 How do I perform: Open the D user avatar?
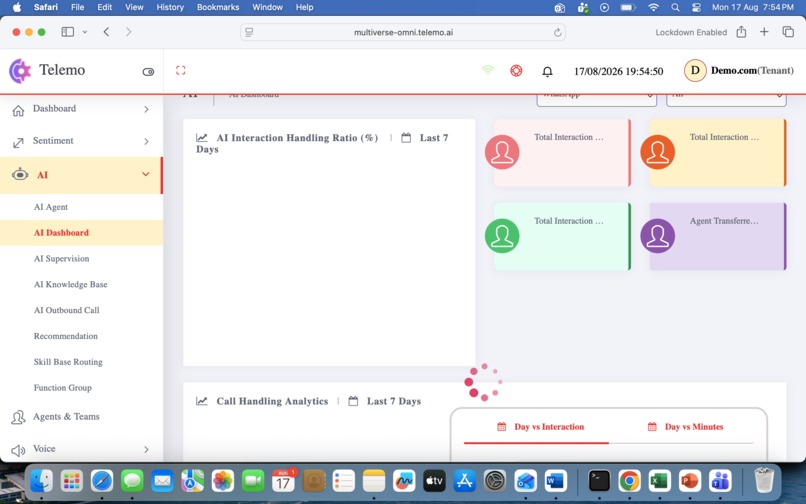tap(695, 70)
